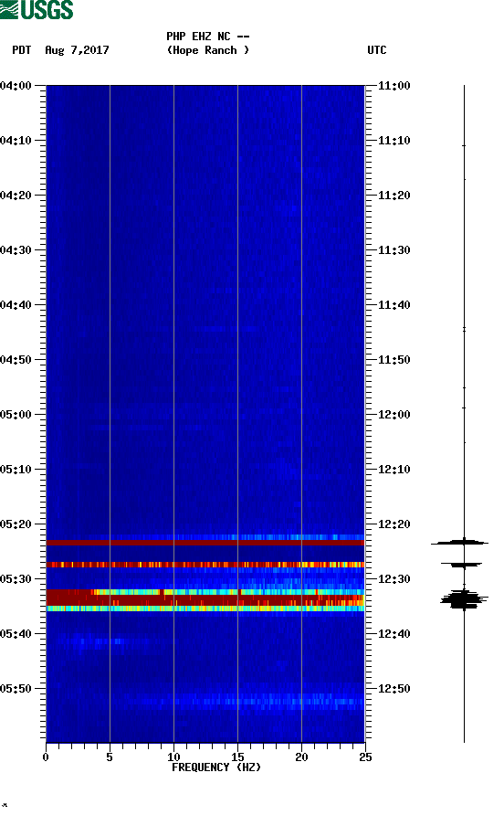This screenshot has width=504, height=815.
Task: Click the 'FREQUENCY (HZ)' axis title
Action: 216,767
